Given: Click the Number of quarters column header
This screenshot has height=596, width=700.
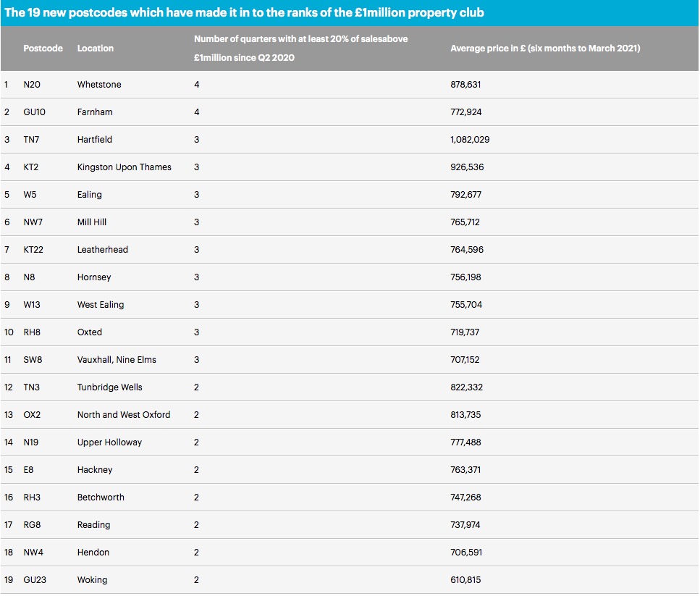Looking at the screenshot, I should click(300, 49).
